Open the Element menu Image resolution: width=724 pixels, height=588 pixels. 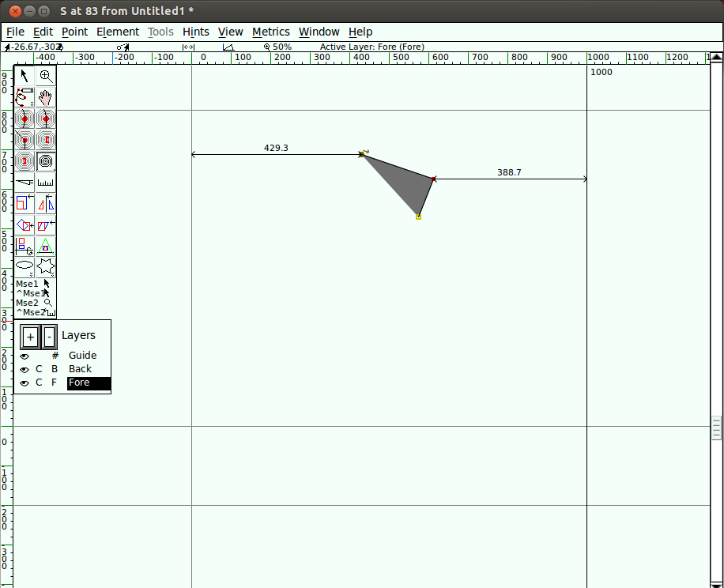[118, 32]
